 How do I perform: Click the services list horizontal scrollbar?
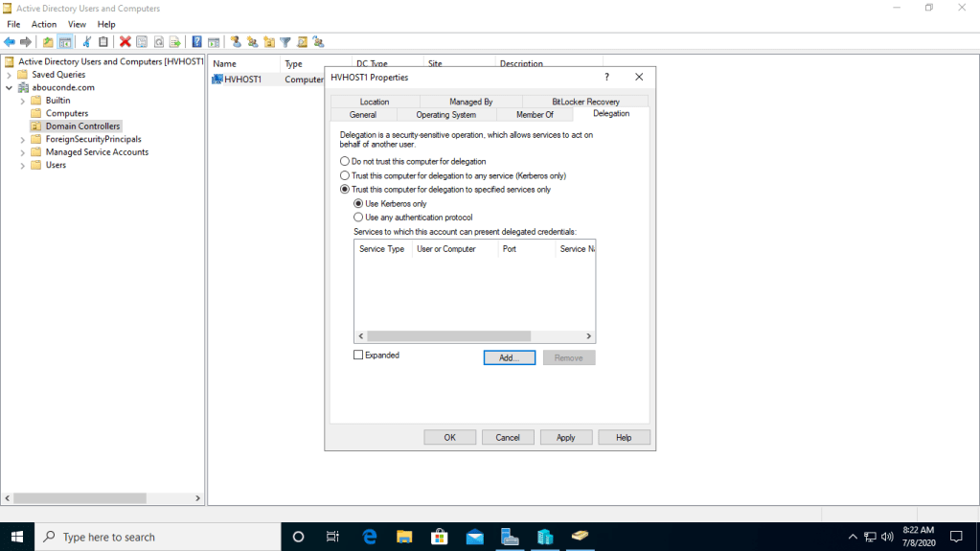coord(448,336)
